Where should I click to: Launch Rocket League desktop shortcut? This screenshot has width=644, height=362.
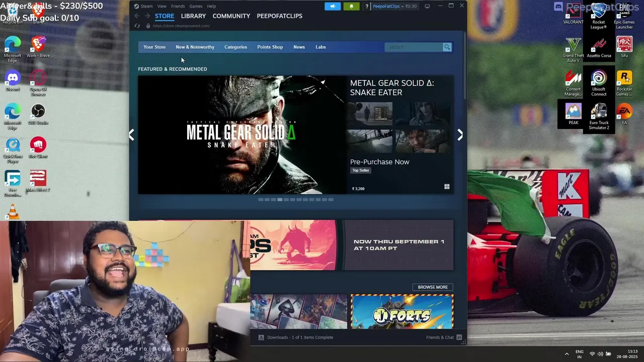(599, 17)
